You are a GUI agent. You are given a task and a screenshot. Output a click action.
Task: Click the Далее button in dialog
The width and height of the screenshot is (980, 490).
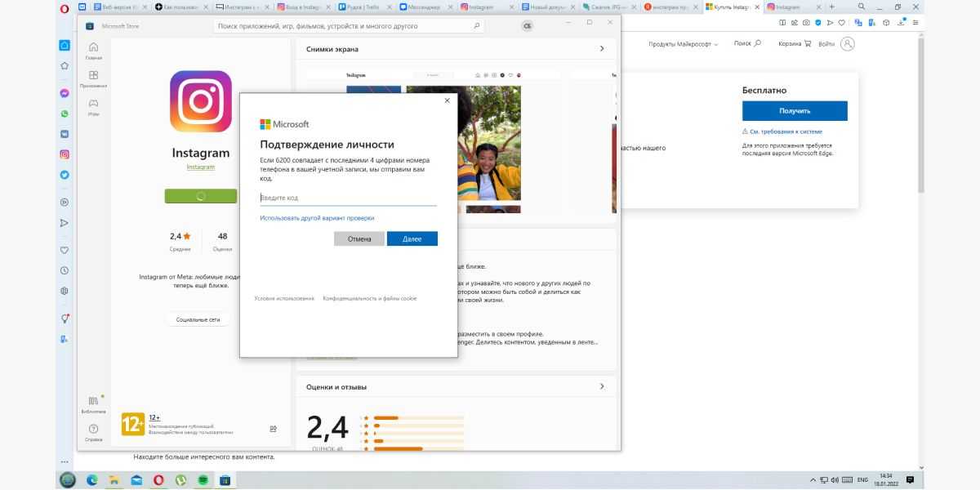tap(412, 238)
